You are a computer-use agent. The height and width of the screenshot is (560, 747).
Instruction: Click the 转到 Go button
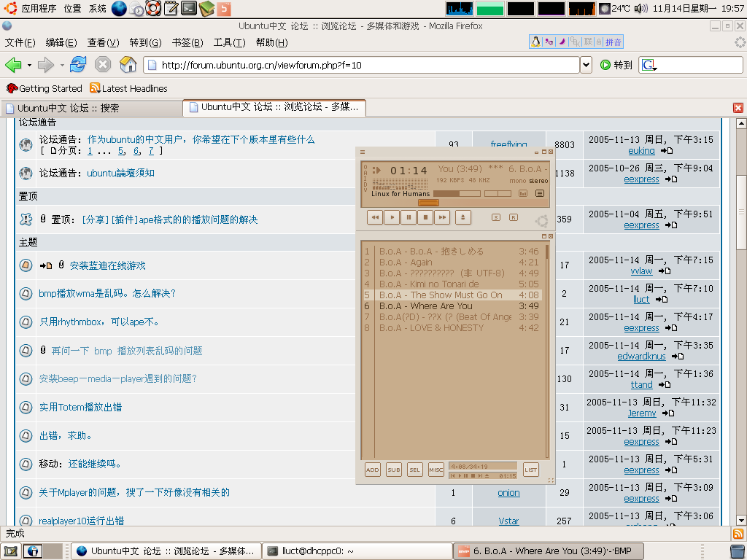point(616,65)
